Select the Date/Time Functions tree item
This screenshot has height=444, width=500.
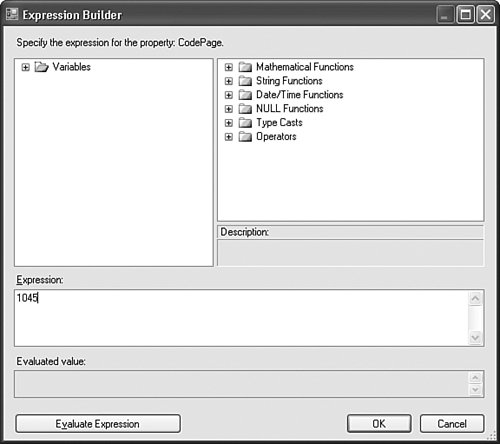pos(300,95)
